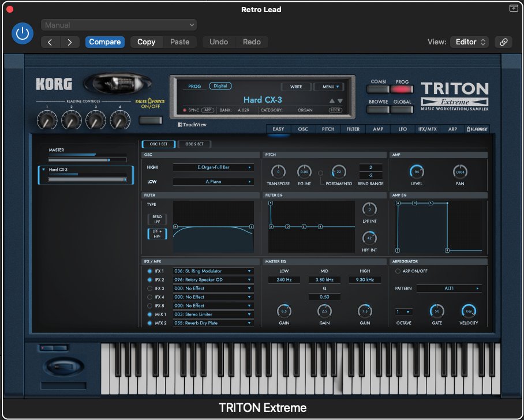524x420 pixels.
Task: Click the Korg vacuum tube valve graphic
Action: (x=118, y=84)
